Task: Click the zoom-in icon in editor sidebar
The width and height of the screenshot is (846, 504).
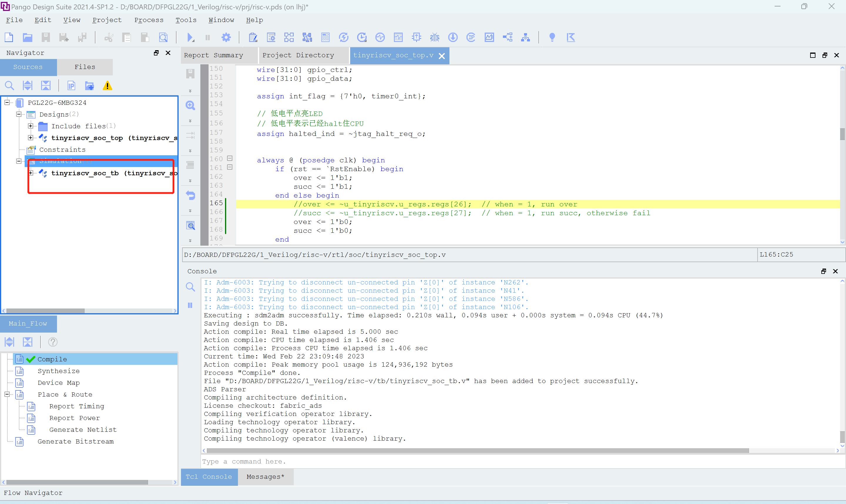Action: coord(190,106)
